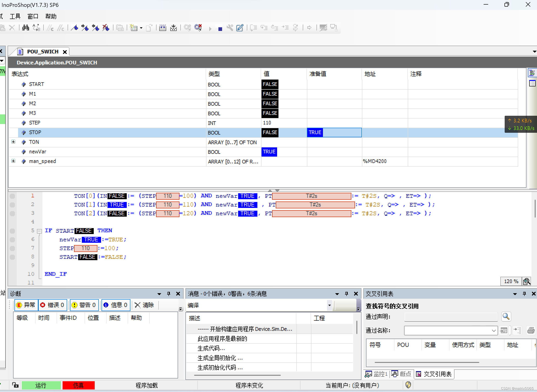Click the binoculars Find icon
Screen dimensions: 537x392
25,28
